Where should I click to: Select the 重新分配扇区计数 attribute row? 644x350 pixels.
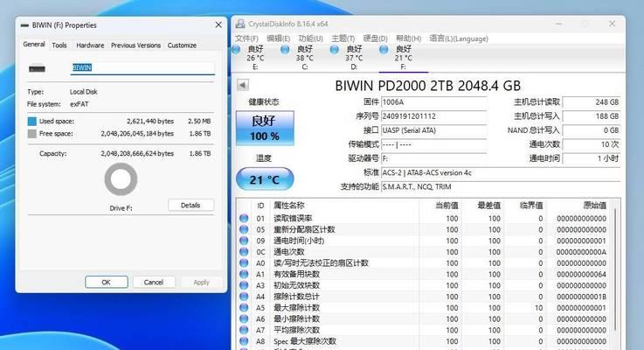pos(424,229)
